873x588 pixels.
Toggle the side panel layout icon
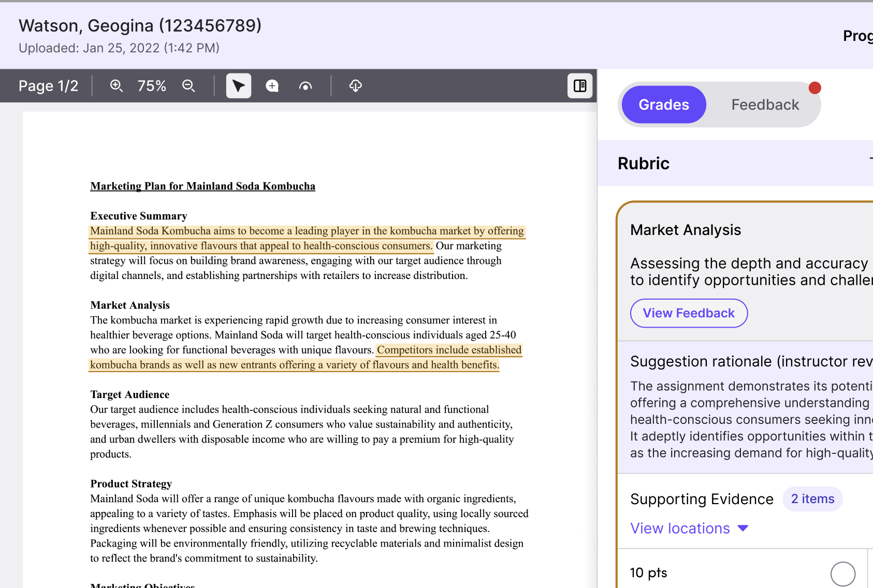tap(580, 86)
